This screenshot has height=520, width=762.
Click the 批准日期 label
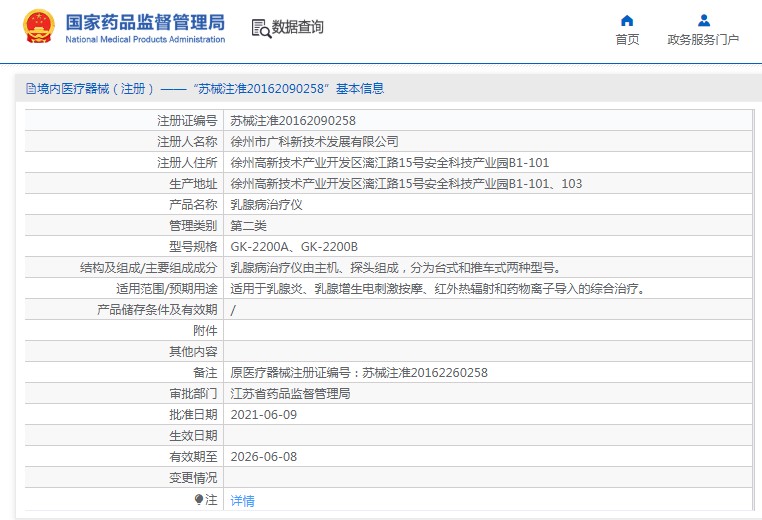click(193, 415)
